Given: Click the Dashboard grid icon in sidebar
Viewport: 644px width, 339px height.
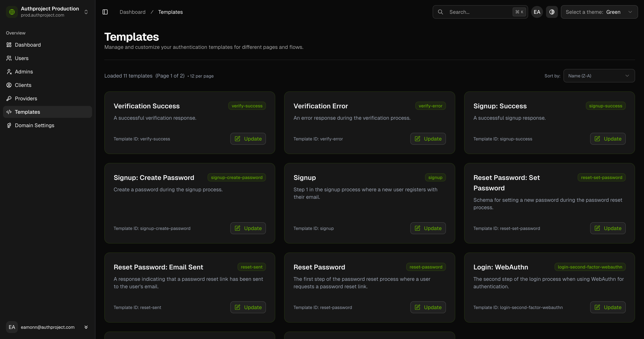Looking at the screenshot, I should [9, 45].
